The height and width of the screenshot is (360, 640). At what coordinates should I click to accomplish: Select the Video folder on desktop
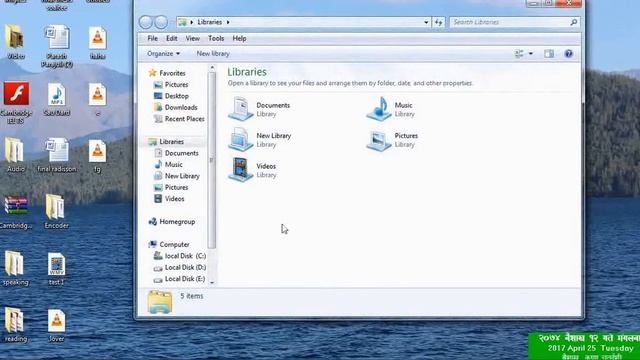(x=15, y=42)
